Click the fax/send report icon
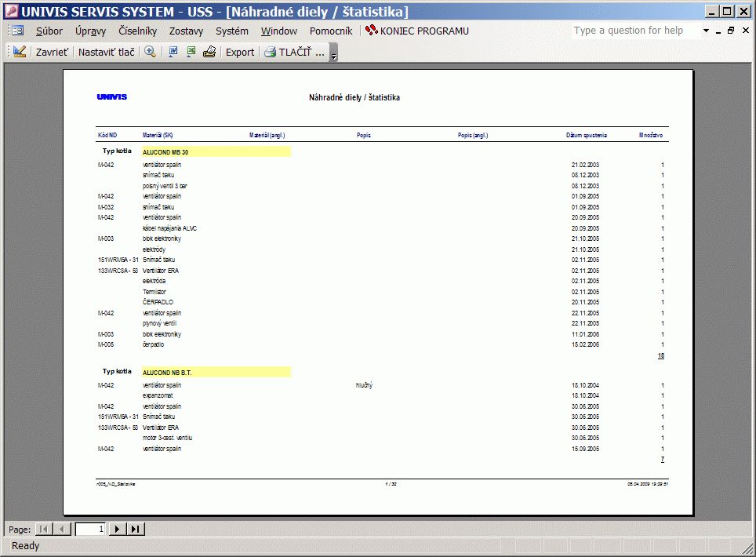 (x=209, y=52)
